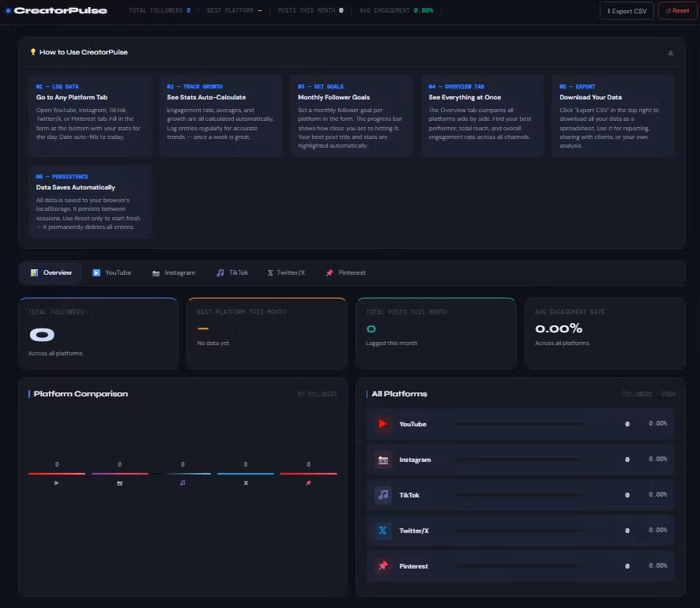Click the YouTube play icon under comparison chart
Screen dimensions: 700x608
[57, 482]
